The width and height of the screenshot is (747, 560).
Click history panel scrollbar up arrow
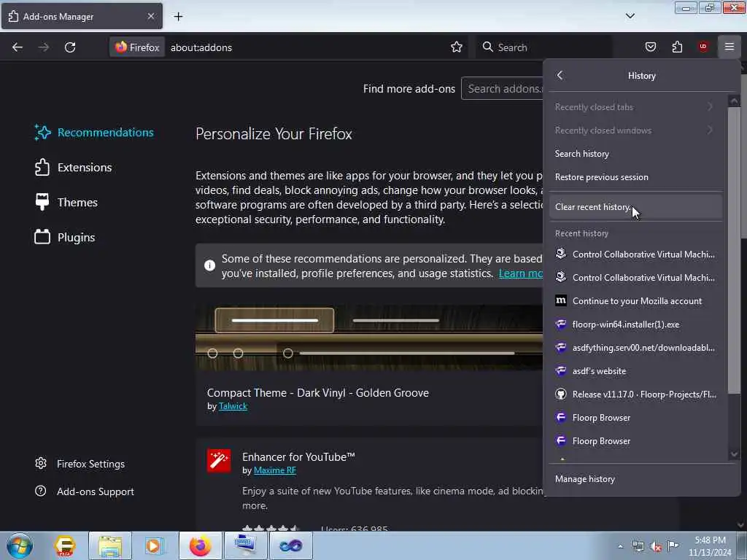[734, 101]
